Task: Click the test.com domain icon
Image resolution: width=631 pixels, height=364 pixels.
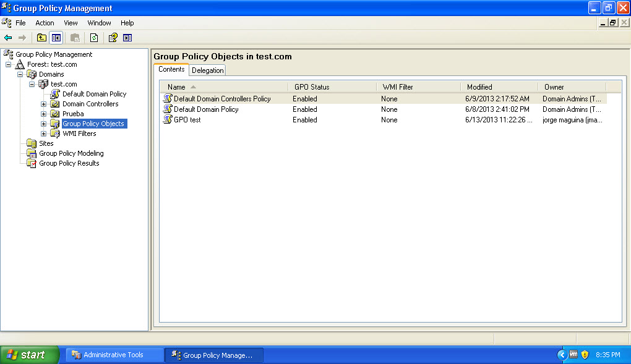Action: pyautogui.click(x=43, y=84)
